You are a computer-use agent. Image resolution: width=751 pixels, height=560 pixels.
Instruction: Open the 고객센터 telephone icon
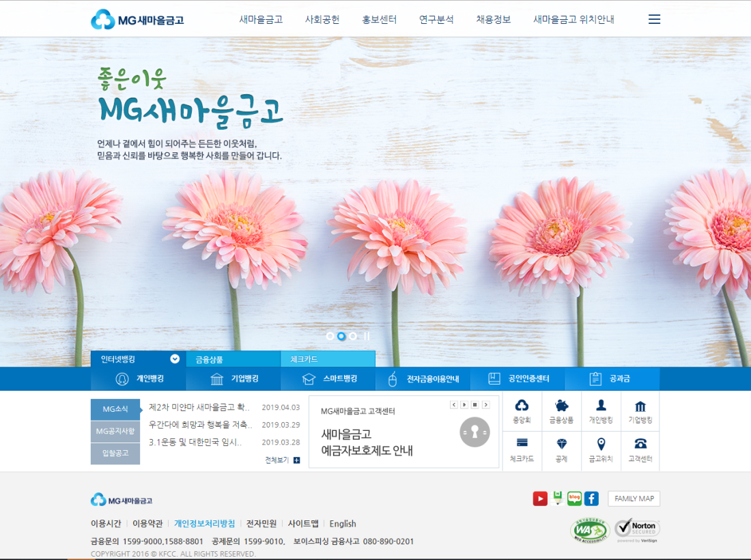[640, 450]
